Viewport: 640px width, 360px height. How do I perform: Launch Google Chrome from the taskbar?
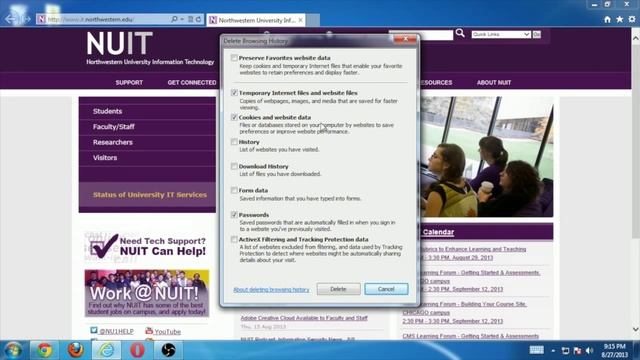(44, 350)
